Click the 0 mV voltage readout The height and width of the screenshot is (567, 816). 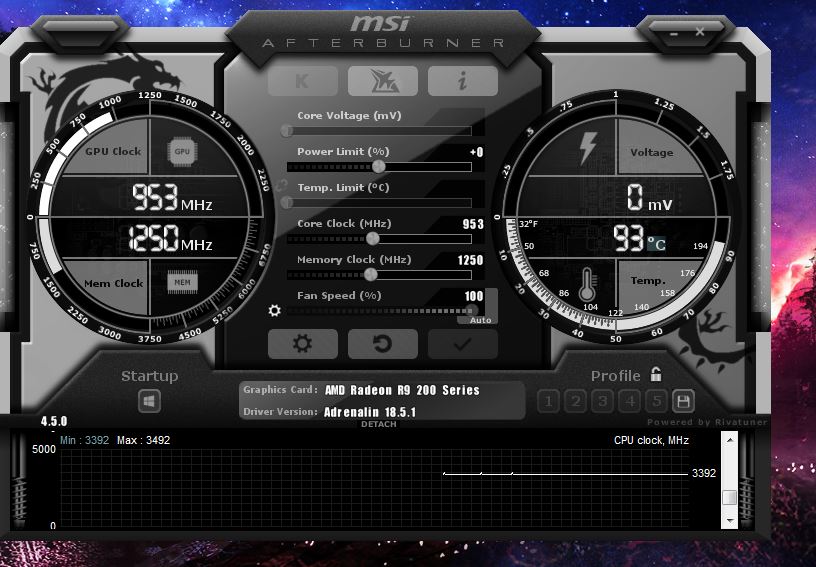tap(649, 198)
